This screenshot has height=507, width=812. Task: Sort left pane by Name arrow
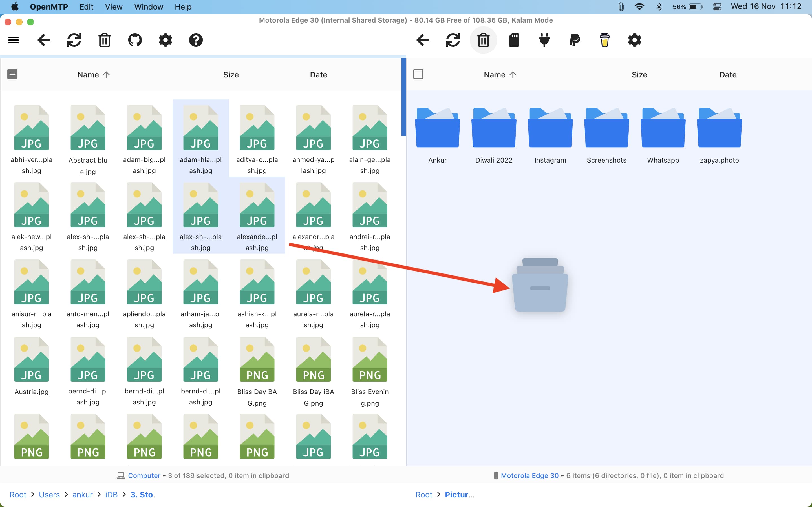pyautogui.click(x=106, y=75)
